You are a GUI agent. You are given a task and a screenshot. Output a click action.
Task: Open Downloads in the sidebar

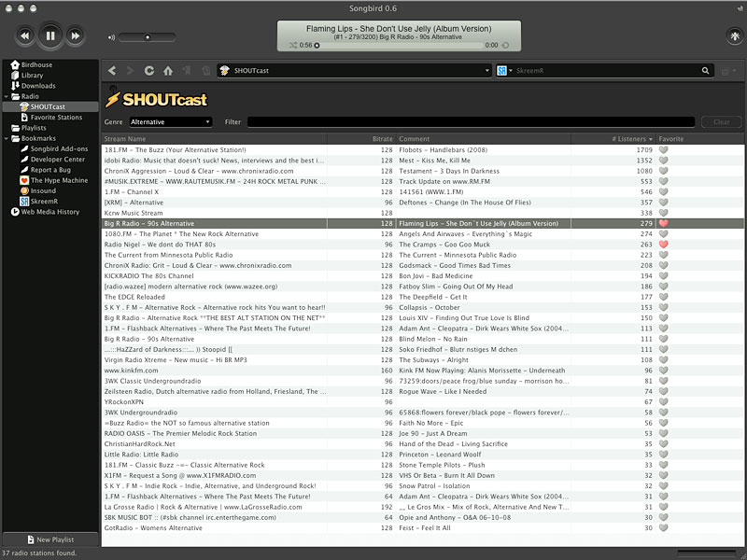tap(37, 86)
